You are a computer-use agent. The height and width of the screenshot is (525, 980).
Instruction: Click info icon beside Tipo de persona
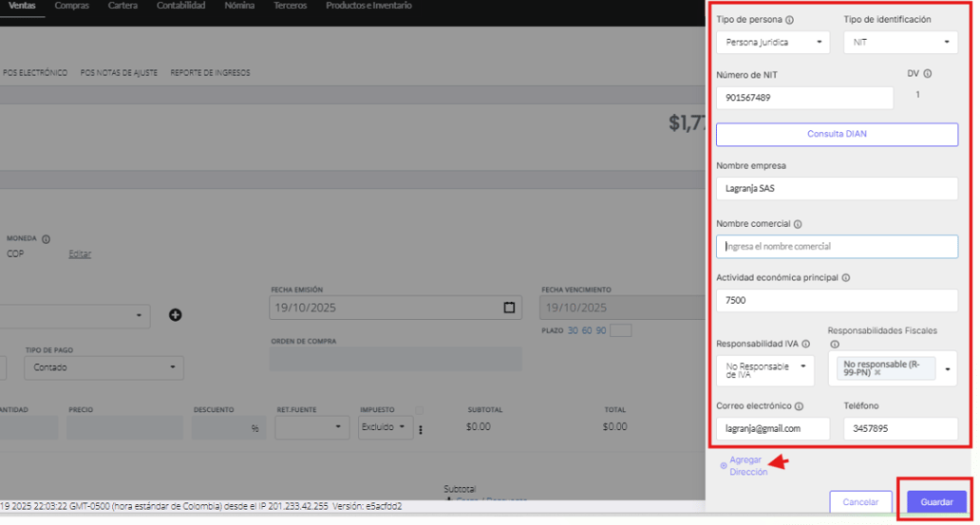[790, 20]
